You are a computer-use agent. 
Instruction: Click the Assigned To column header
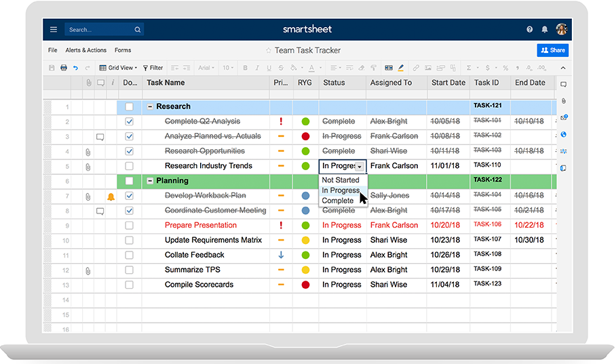tap(396, 83)
